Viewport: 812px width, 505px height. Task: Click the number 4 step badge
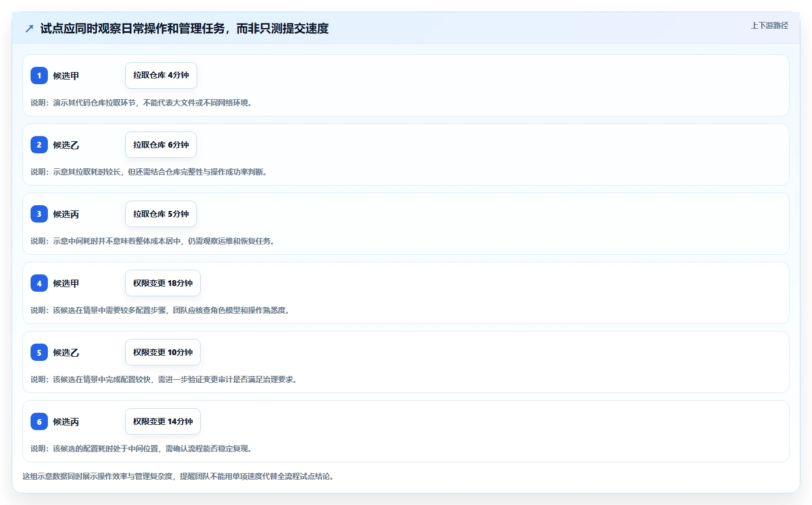(39, 283)
